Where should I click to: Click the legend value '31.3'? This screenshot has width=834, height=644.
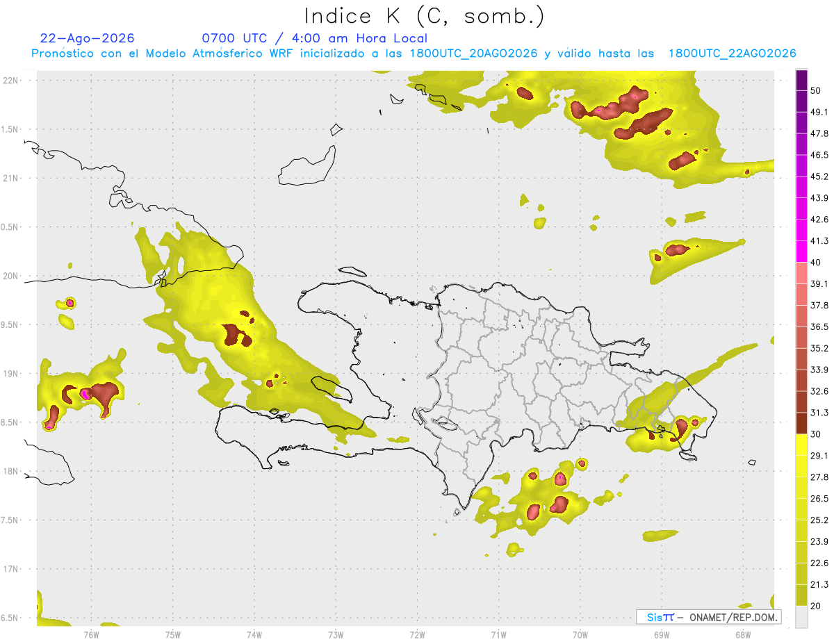[819, 413]
